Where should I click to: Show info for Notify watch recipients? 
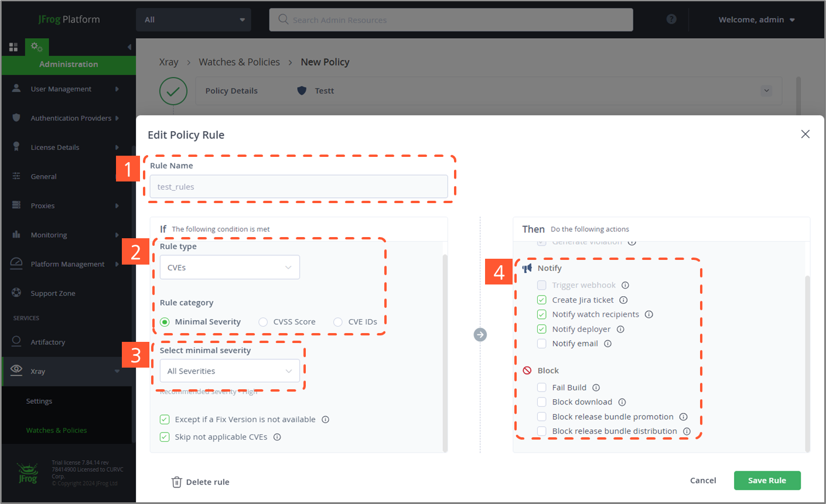649,314
